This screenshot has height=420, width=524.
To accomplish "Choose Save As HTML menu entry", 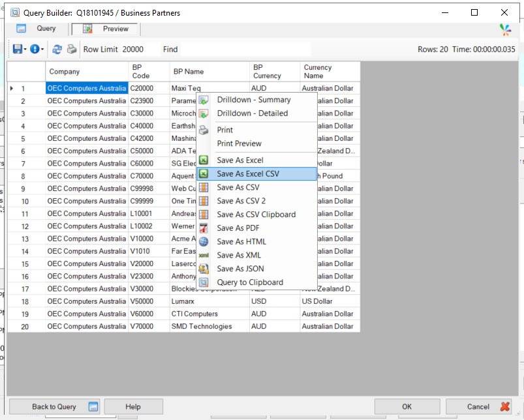I will tap(256, 242).
